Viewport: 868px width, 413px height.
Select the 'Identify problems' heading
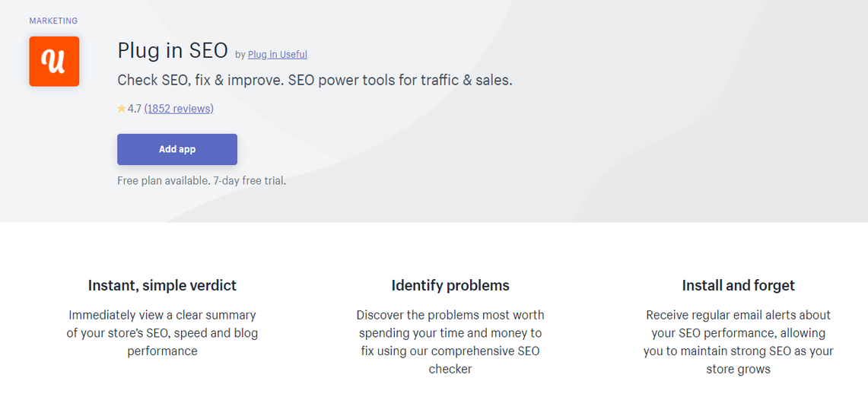(450, 286)
